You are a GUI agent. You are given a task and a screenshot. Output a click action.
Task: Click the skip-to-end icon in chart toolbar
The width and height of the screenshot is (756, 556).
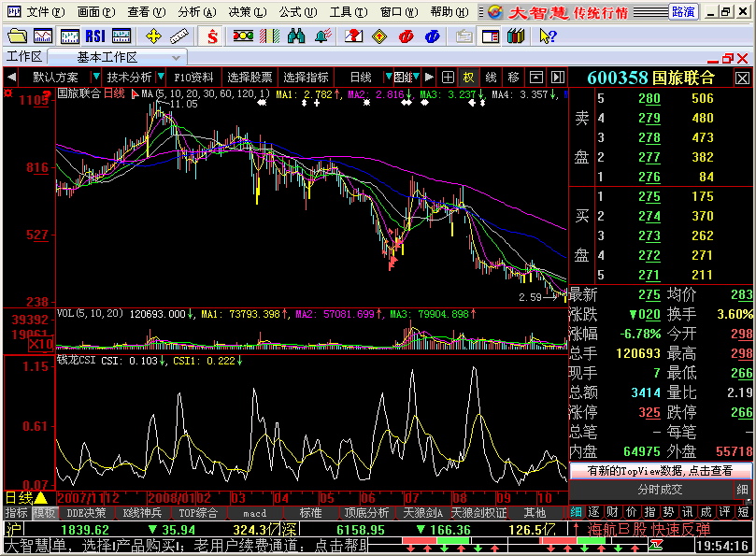pyautogui.click(x=558, y=78)
